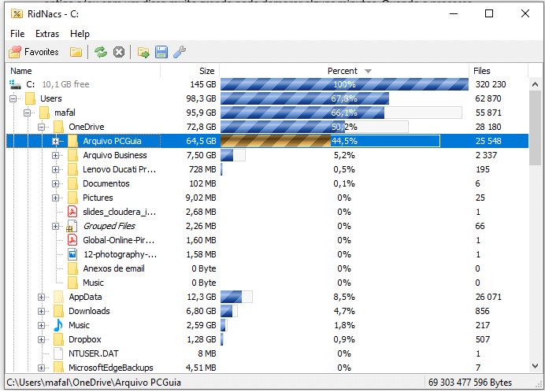Click the 12-photography image file icon
This screenshot has height=392, width=545.
point(72,254)
